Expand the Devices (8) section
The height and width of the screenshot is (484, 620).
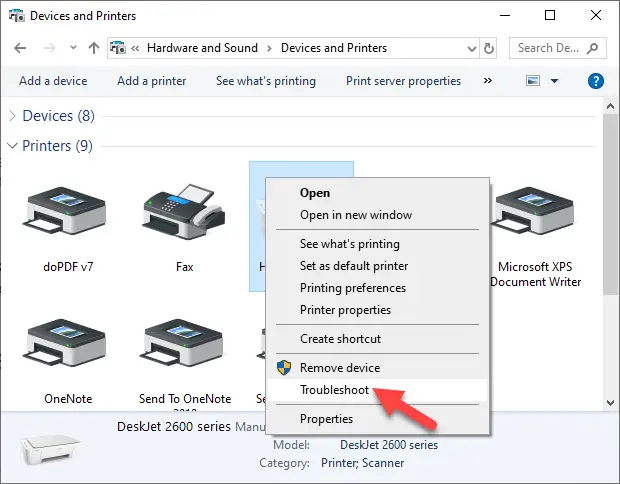click(12, 116)
